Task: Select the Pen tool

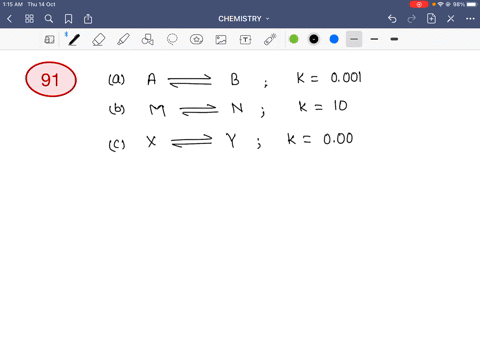Action: click(74, 40)
